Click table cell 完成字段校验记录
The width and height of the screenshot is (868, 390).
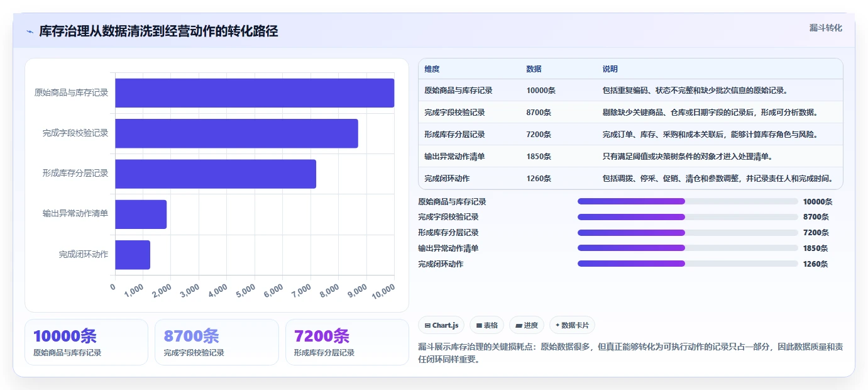[x=454, y=112]
